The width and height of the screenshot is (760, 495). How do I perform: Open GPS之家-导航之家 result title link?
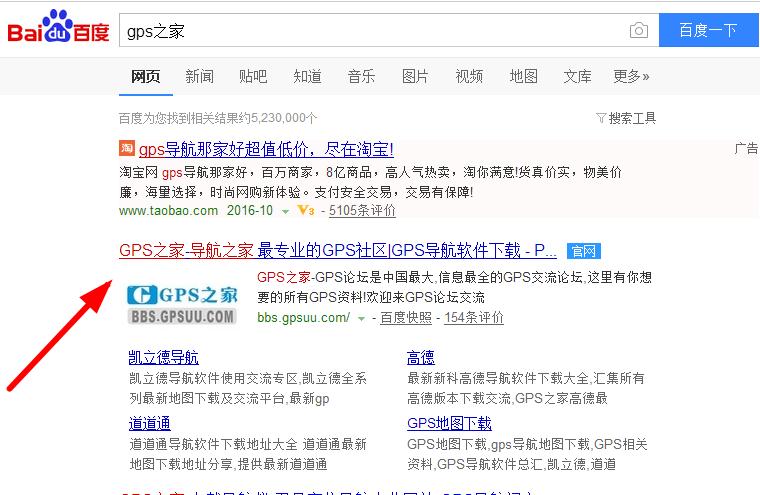pyautogui.click(x=338, y=251)
